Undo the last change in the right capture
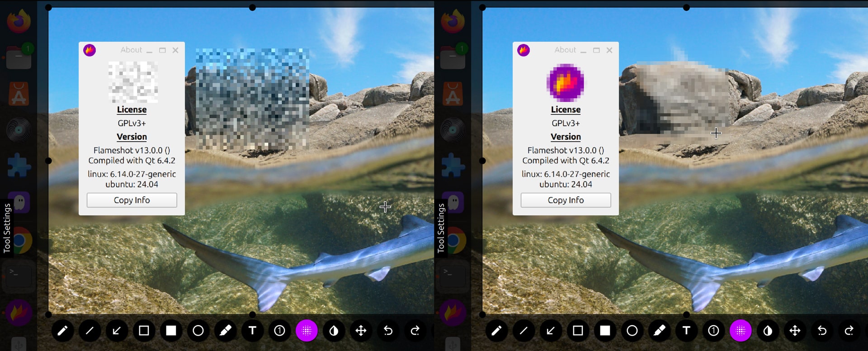 (822, 331)
